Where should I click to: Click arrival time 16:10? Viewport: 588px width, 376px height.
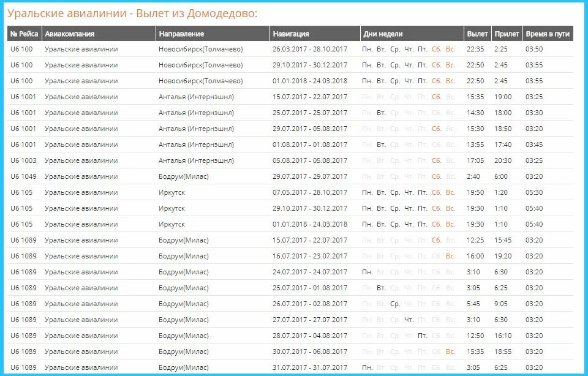pos(502,336)
